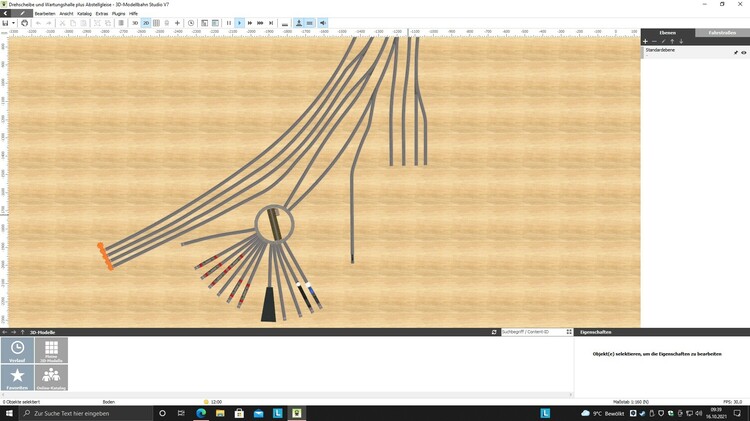Click the back arrow button at top left
This screenshot has width=750, height=421.
pyautogui.click(x=5, y=13)
